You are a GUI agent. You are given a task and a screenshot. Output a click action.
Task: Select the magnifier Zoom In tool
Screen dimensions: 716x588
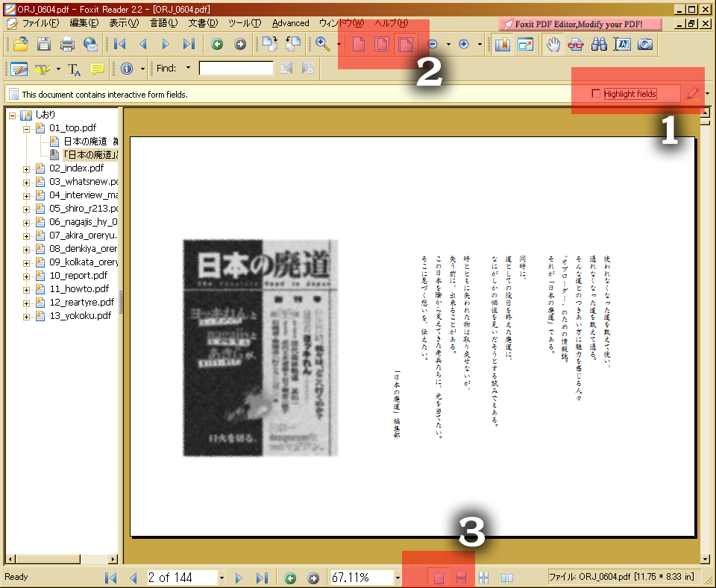click(x=323, y=44)
